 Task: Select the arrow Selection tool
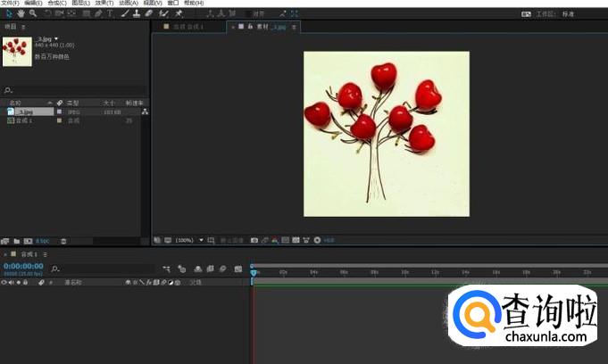[x=8, y=13]
